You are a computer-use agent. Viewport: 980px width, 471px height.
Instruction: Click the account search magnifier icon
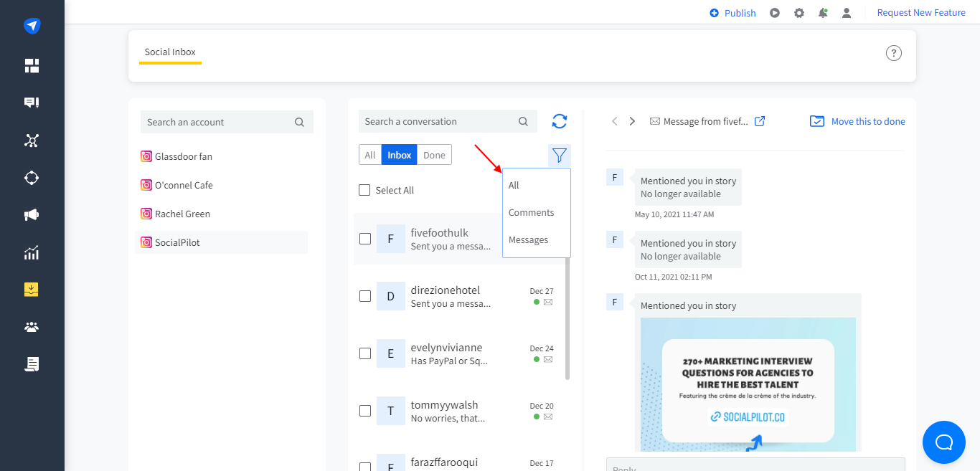(299, 123)
